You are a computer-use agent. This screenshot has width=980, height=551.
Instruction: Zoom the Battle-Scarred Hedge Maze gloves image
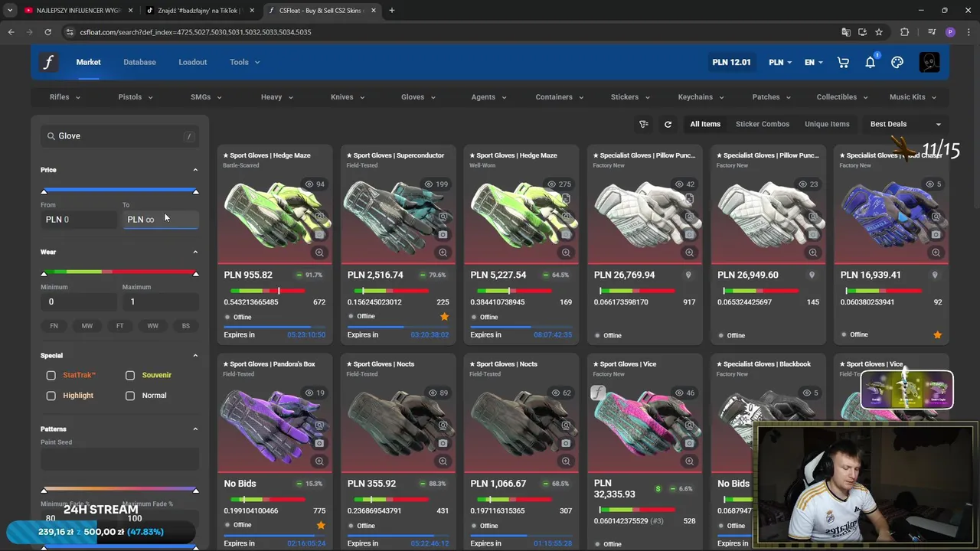tap(319, 253)
